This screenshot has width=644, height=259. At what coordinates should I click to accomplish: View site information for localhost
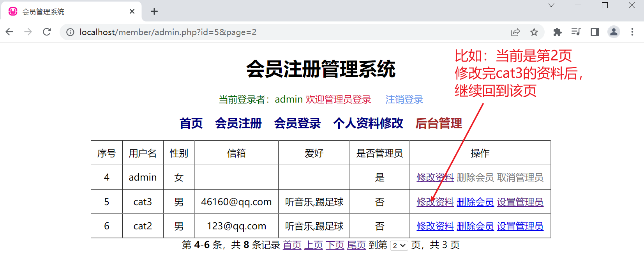pyautogui.click(x=70, y=32)
